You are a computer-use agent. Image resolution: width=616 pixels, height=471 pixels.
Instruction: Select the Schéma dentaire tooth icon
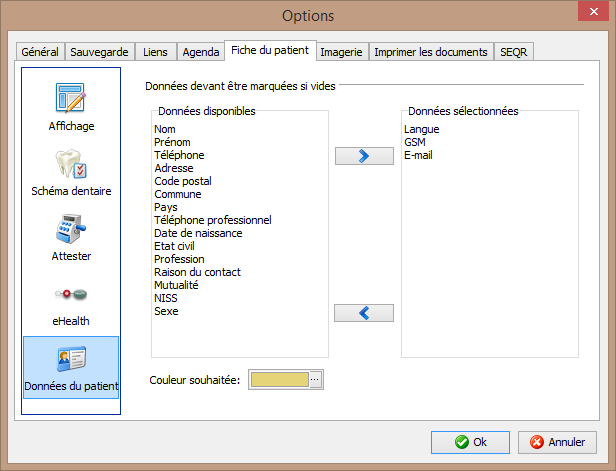pos(71,165)
